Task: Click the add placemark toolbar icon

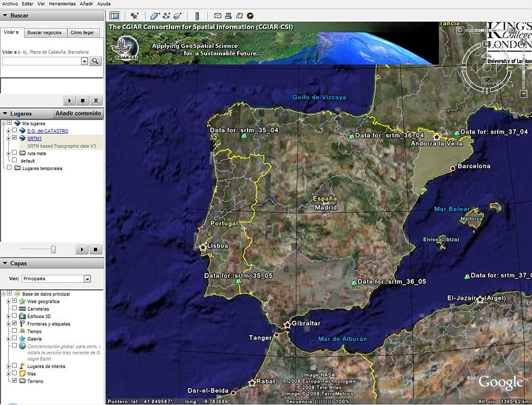Action: (135, 16)
